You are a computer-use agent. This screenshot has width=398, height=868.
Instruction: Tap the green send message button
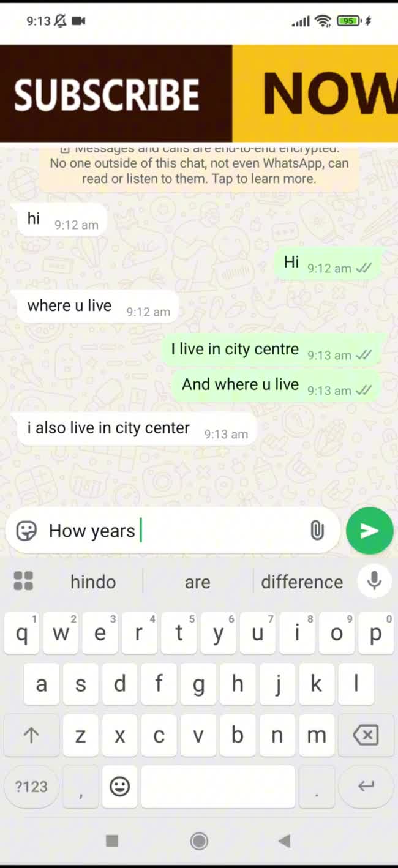coord(369,531)
